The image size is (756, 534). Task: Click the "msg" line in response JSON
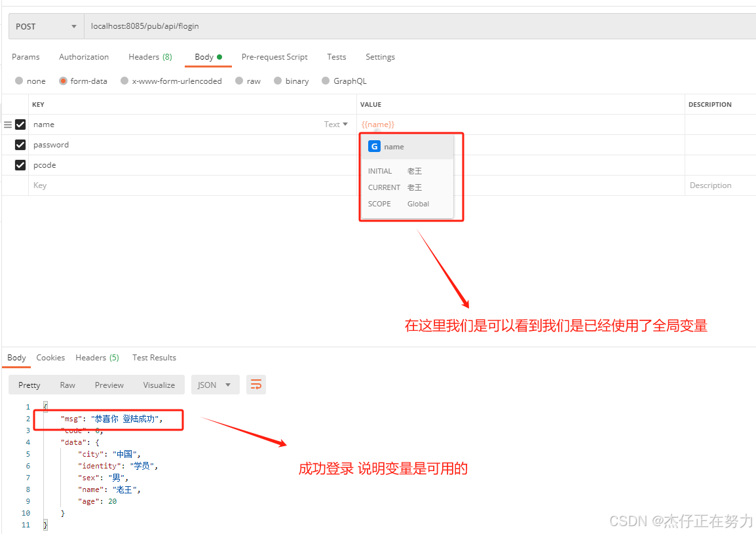(x=112, y=419)
